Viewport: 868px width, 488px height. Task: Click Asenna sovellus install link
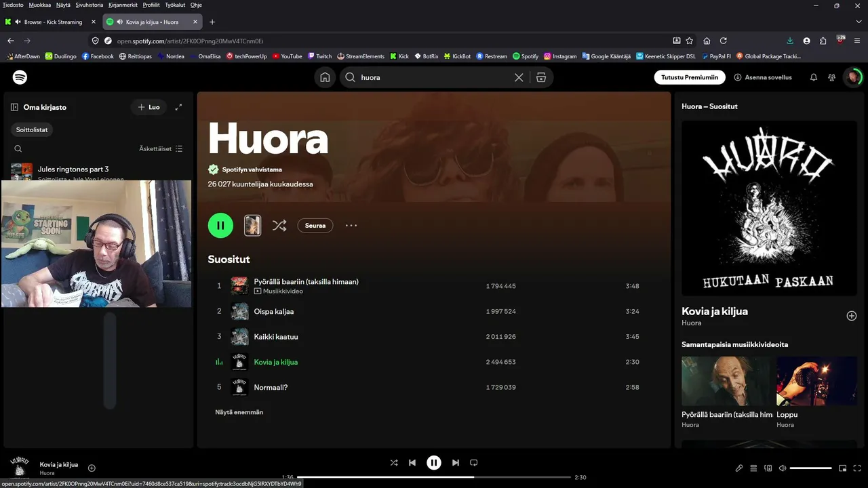click(x=763, y=77)
